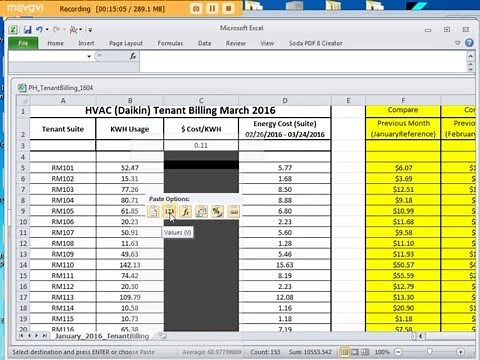480x360 pixels.
Task: Open the Soda PDF 8 Creator tab
Action: tap(315, 43)
